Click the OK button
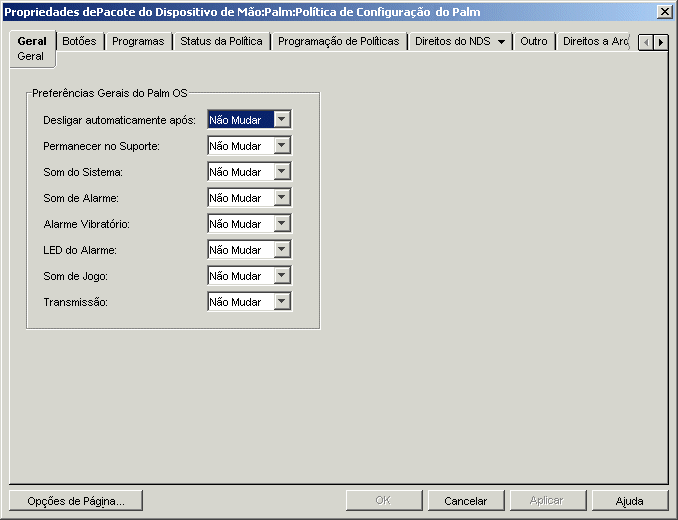The image size is (678, 520). 384,501
